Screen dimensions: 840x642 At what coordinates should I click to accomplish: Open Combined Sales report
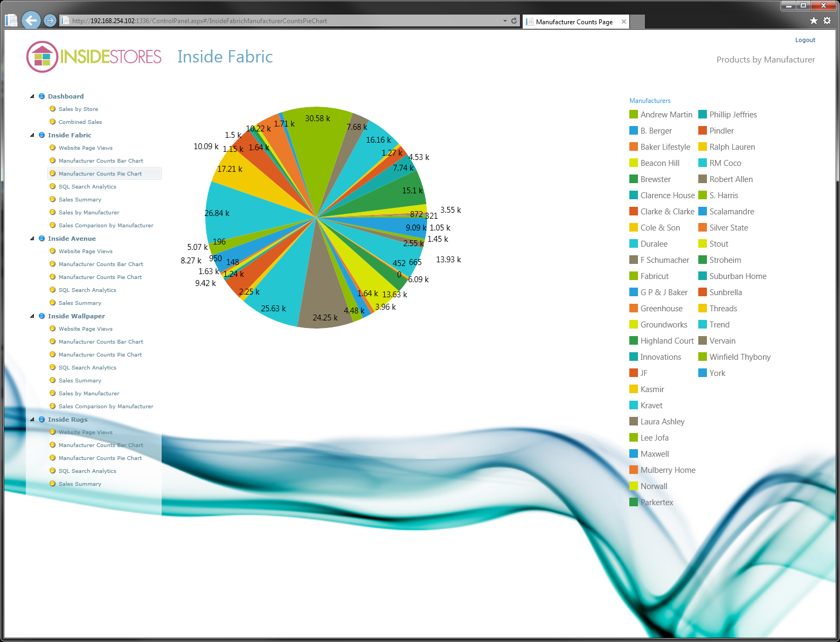[80, 122]
